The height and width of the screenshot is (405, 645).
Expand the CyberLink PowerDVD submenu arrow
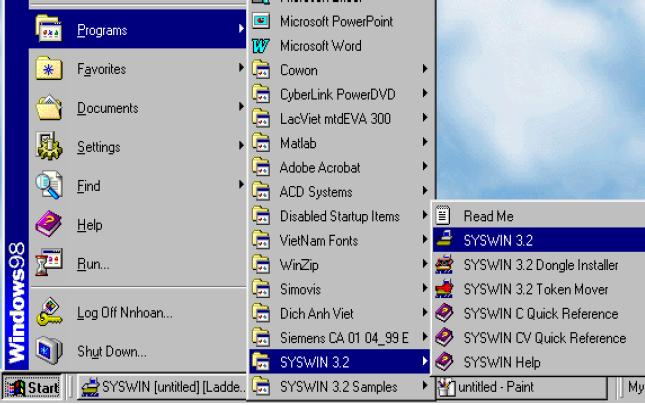(x=425, y=93)
